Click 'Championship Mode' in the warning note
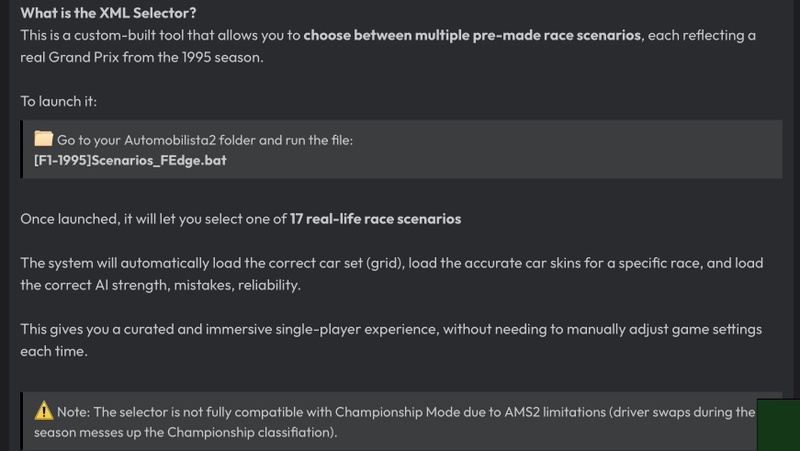 pos(397,412)
